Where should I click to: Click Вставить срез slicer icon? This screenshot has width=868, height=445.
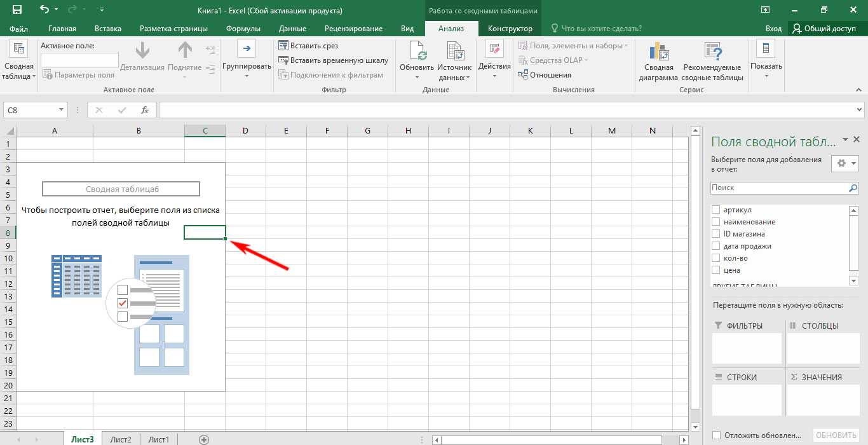click(283, 46)
